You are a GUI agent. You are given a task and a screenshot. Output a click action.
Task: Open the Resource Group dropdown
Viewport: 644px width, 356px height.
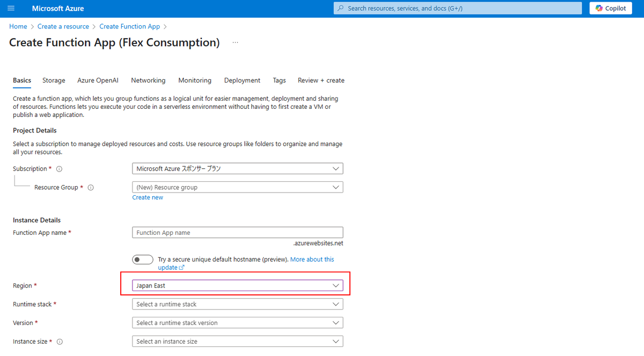[238, 187]
